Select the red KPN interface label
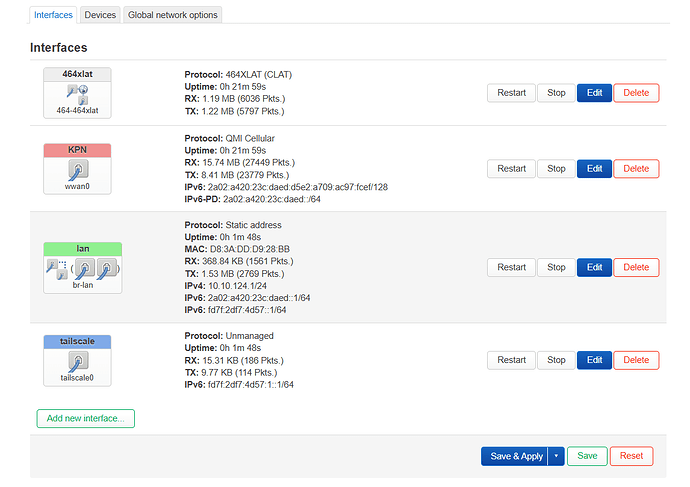The width and height of the screenshot is (690, 487). [77, 150]
